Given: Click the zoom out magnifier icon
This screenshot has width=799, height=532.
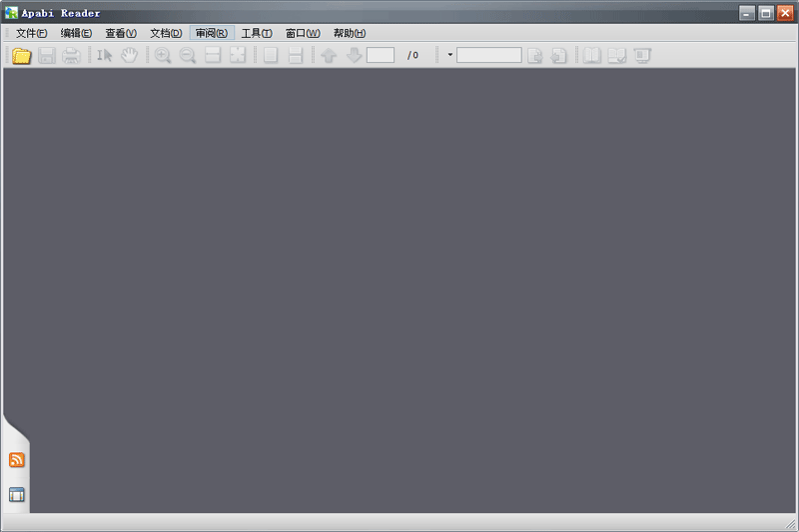Looking at the screenshot, I should (x=188, y=56).
